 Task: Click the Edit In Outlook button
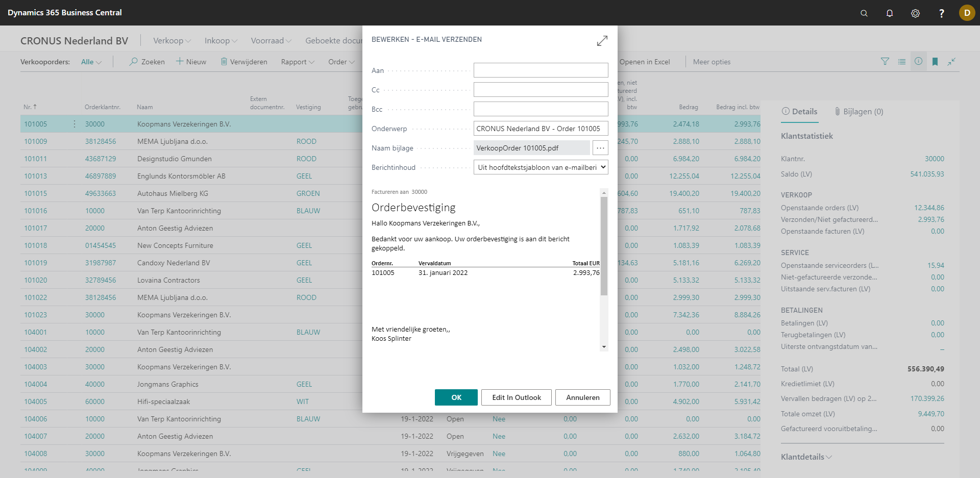pyautogui.click(x=516, y=397)
